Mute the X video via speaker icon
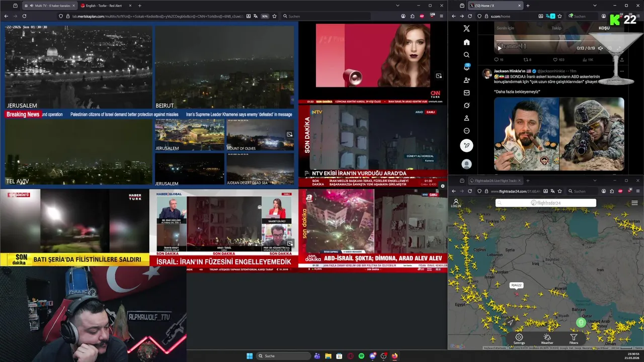Image resolution: width=644 pixels, height=362 pixels. (x=600, y=48)
